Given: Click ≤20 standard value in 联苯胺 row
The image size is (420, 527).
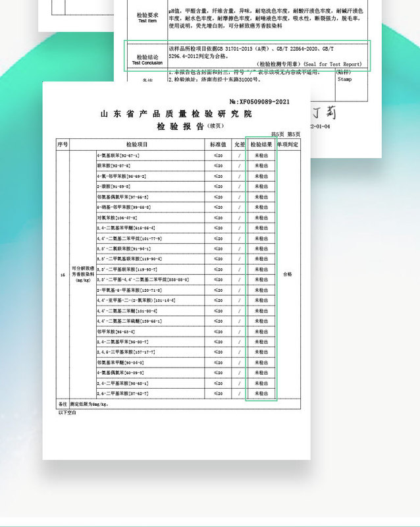Looking at the screenshot, I should [x=218, y=166].
